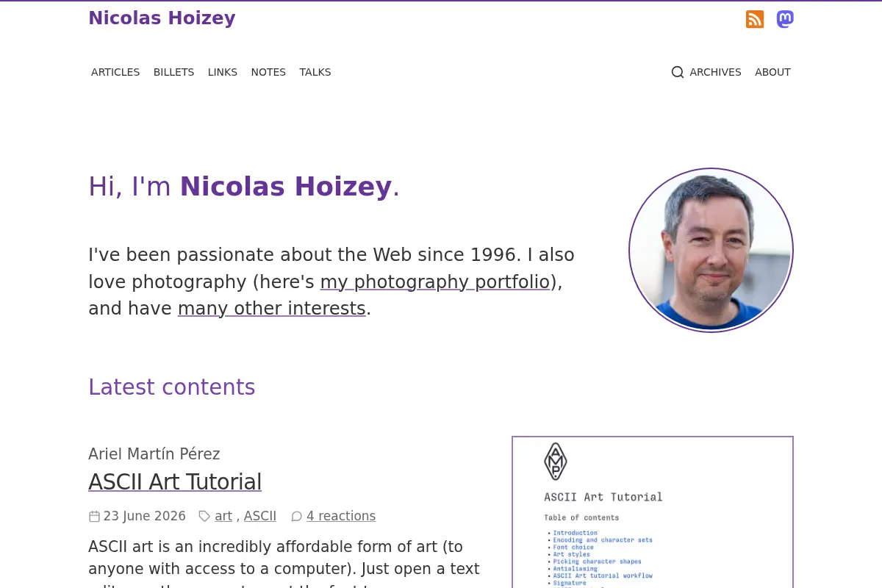Screen dimensions: 882x588
Task: Click the circular profile photo
Action: click(711, 251)
